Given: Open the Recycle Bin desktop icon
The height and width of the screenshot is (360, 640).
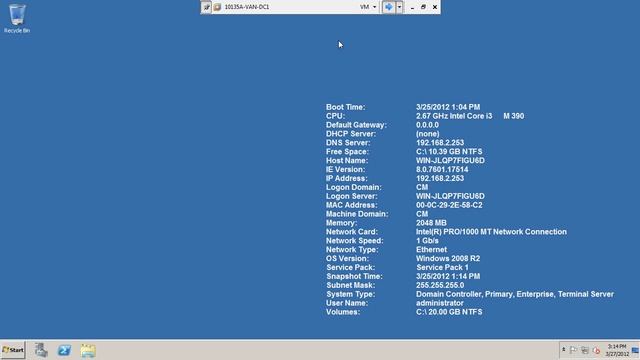Looking at the screenshot, I should (17, 18).
